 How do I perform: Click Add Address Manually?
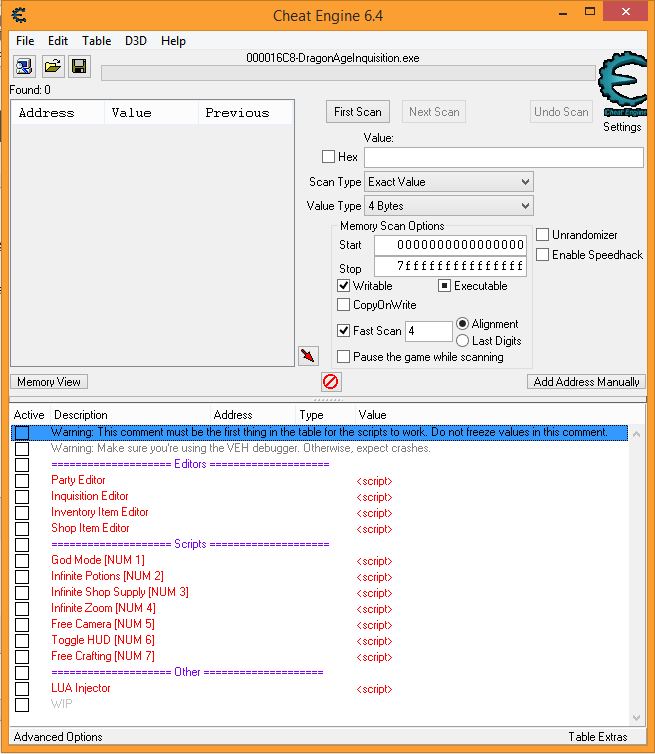pyautogui.click(x=586, y=382)
